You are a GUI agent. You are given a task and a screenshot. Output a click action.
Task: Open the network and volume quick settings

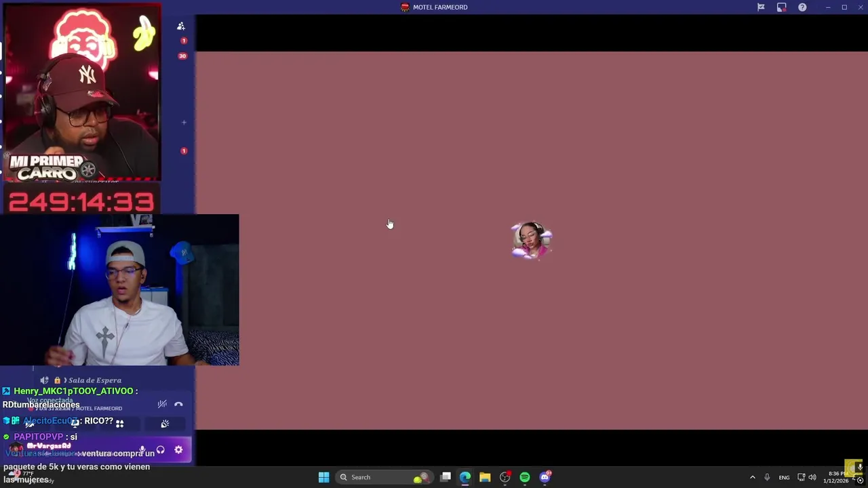coord(806,477)
